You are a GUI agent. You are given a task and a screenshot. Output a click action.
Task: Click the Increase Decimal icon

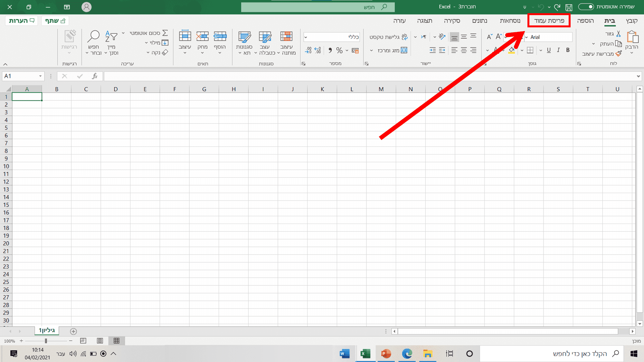(318, 50)
